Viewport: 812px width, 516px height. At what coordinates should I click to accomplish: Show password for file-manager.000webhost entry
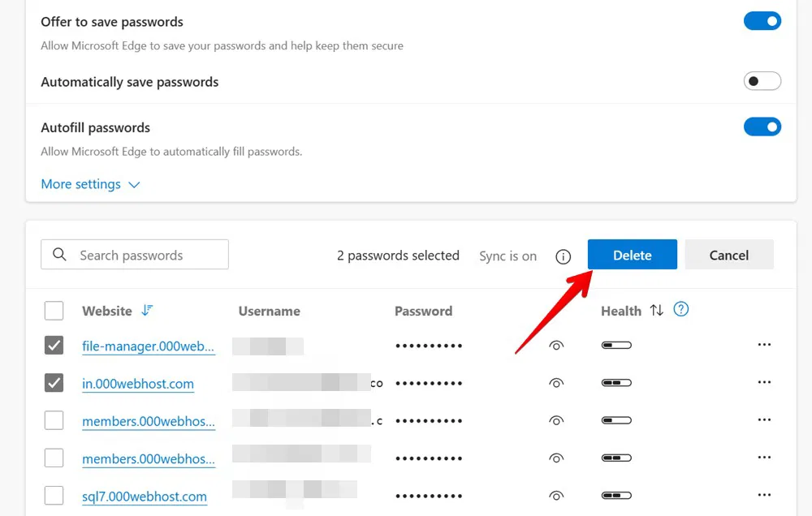[556, 346]
